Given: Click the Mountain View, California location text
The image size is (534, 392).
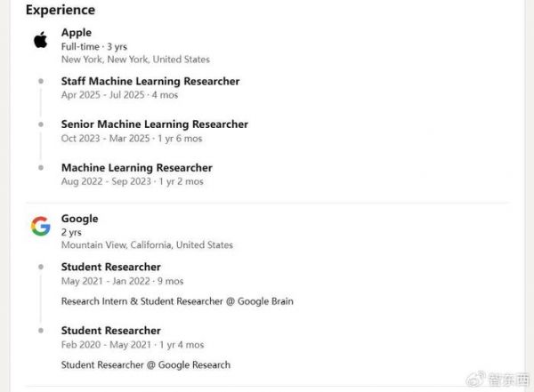Looking at the screenshot, I should 147,244.
